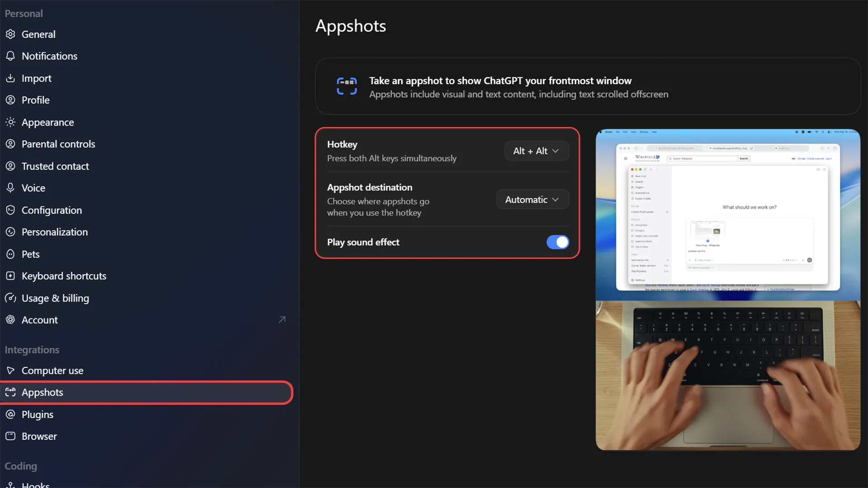Open the Profile settings page
This screenshot has width=868, height=488.
coord(146,100)
